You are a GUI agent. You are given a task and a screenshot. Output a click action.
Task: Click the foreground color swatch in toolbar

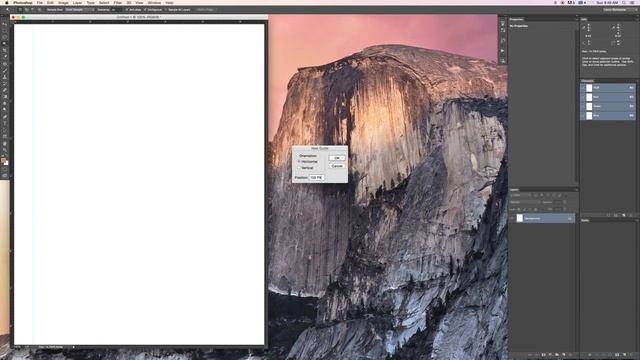[4, 160]
